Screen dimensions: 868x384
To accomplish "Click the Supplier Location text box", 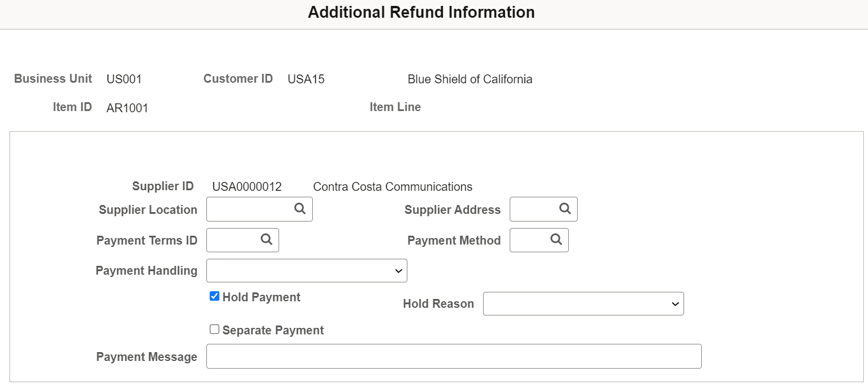I will point(248,209).
